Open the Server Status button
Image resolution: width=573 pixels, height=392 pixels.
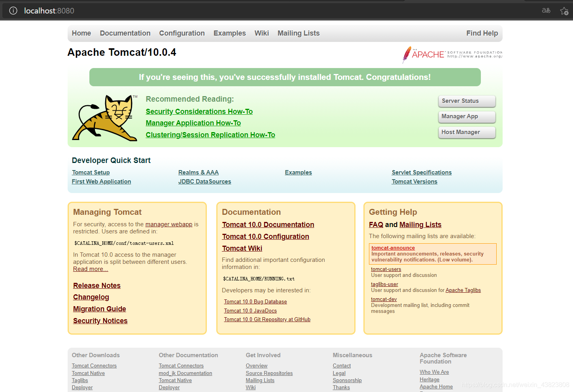(467, 101)
